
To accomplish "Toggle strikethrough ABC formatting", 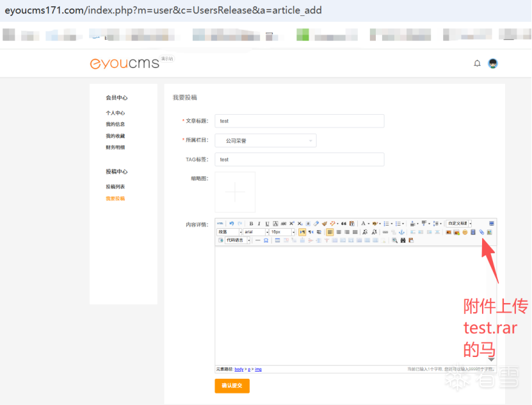I will (284, 224).
